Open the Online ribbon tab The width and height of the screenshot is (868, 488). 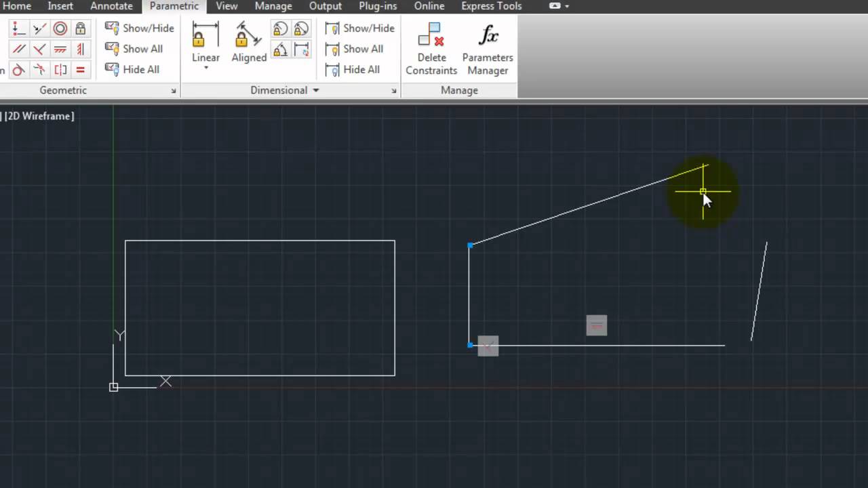click(x=429, y=6)
